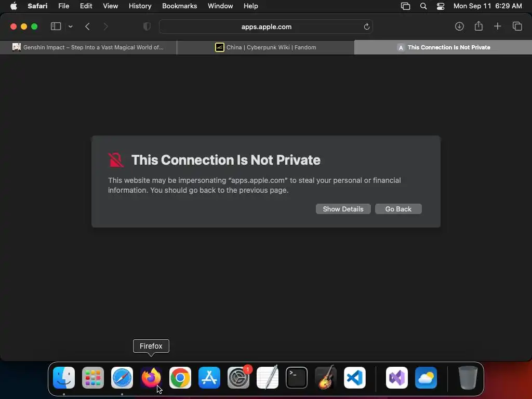
Task: Launch Google Chrome from the Dock
Action: tap(180, 378)
